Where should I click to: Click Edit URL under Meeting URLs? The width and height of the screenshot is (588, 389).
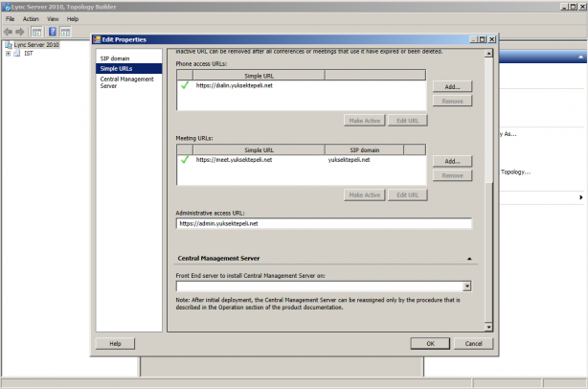pyautogui.click(x=408, y=195)
